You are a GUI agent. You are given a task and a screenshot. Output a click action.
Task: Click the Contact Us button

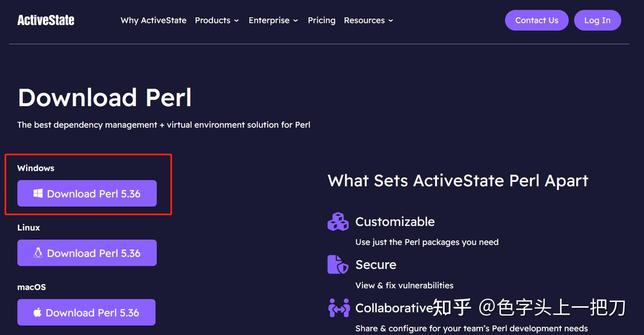point(536,20)
